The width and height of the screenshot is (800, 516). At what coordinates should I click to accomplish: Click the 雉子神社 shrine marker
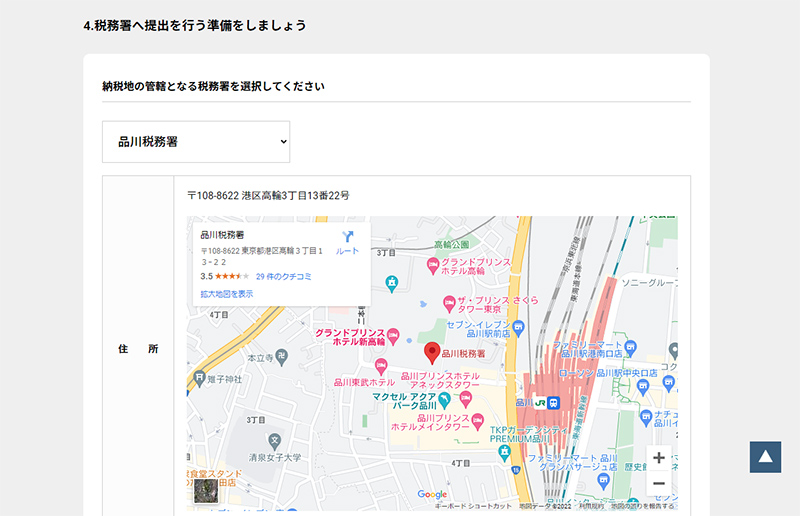[x=201, y=379]
